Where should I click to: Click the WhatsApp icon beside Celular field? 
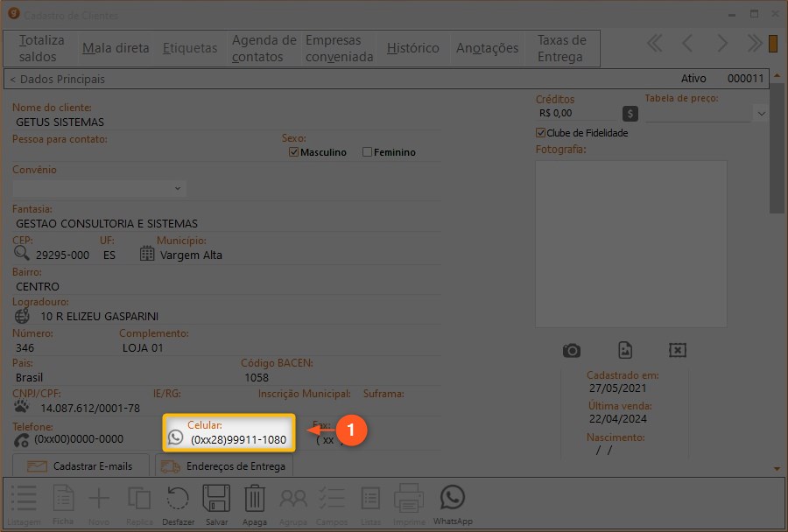[176, 437]
